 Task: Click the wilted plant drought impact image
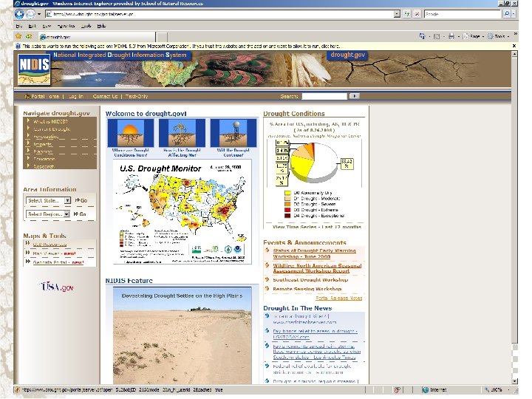tap(182, 133)
